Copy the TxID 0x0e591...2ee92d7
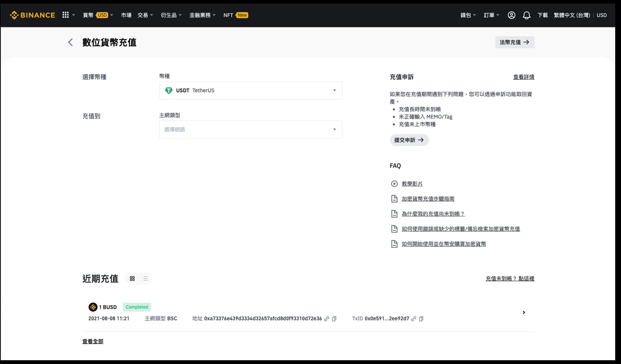Image resolution: width=621 pixels, height=364 pixels. (421, 318)
